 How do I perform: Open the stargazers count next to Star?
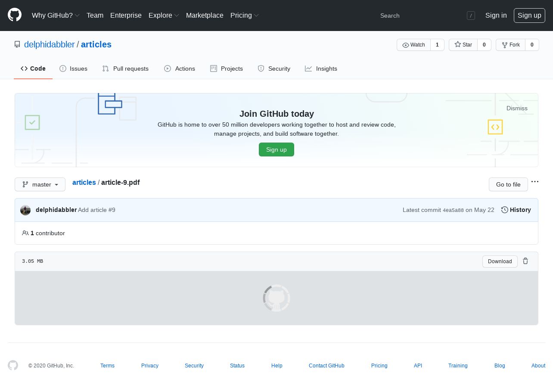click(484, 45)
